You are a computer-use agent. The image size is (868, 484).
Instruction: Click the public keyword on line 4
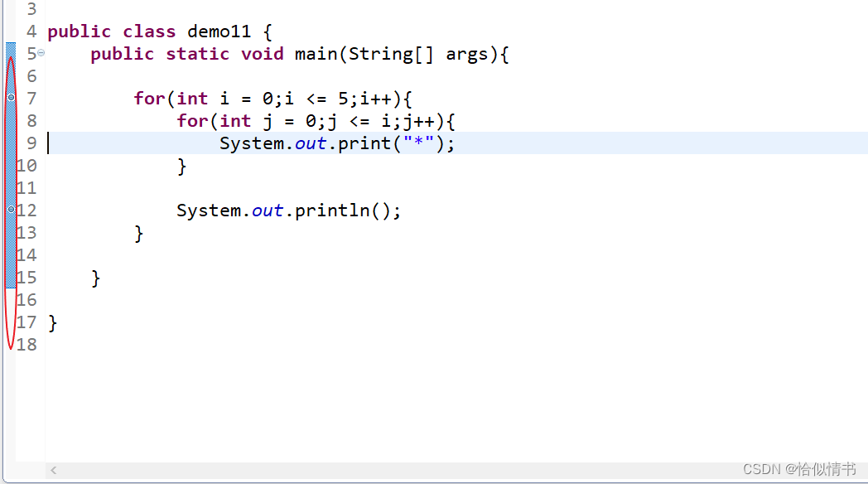(80, 31)
